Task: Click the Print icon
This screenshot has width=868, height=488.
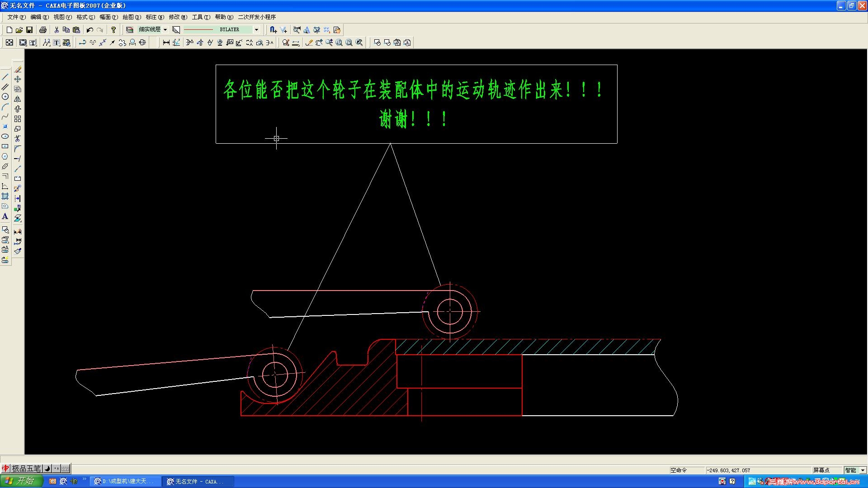Action: pos(43,30)
